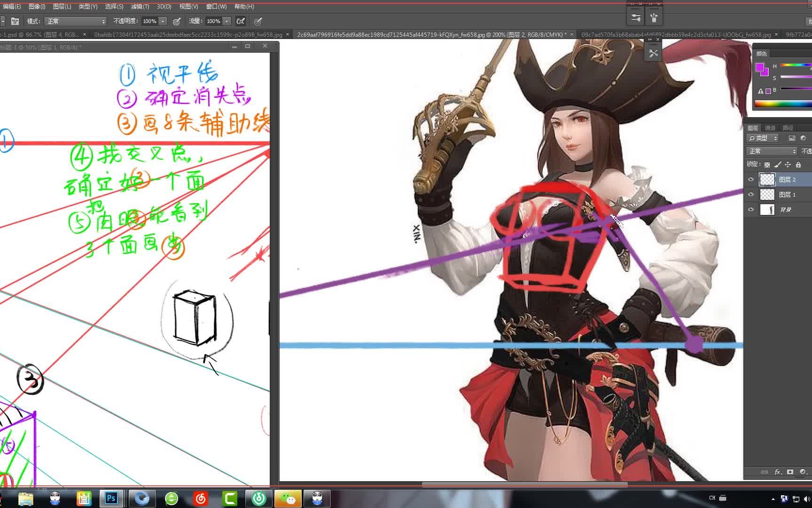Lock image pixels brush icon
Screen dimensions: 812x508
point(777,165)
